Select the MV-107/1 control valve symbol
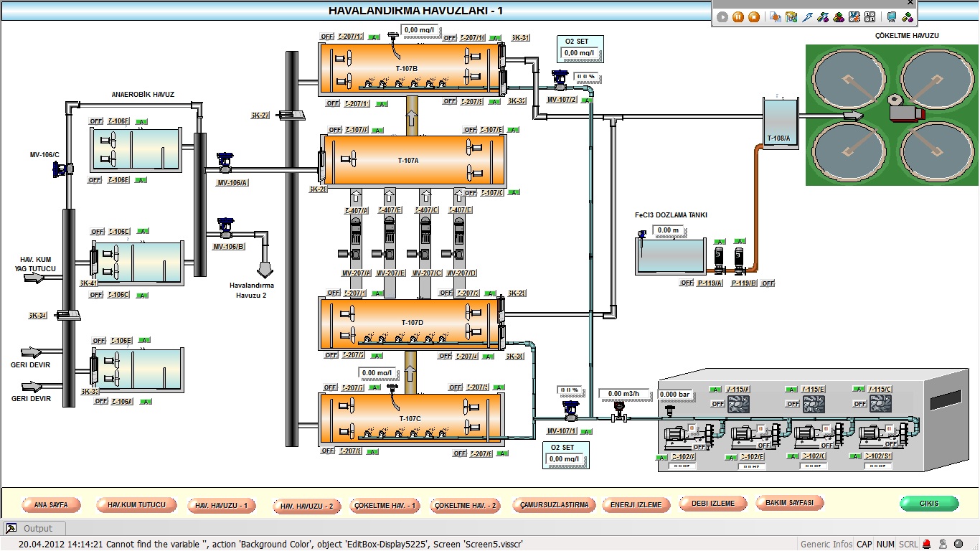980x551 pixels. (570, 413)
